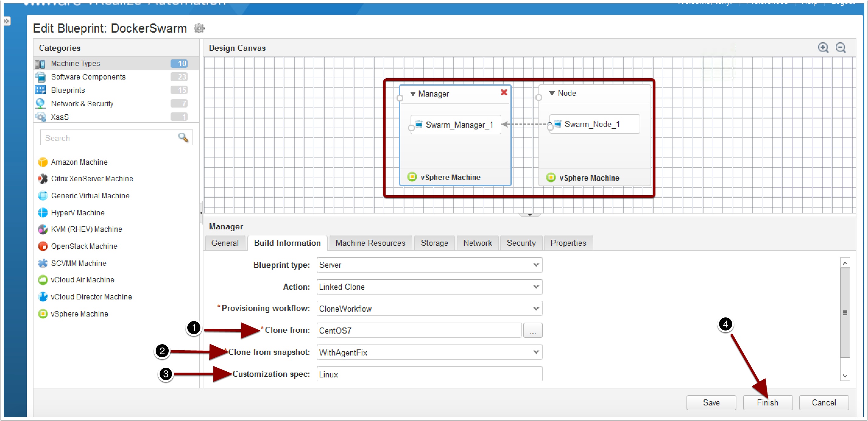Click the Swarm_Node_1 component label
This screenshot has width=868, height=421.
click(592, 124)
